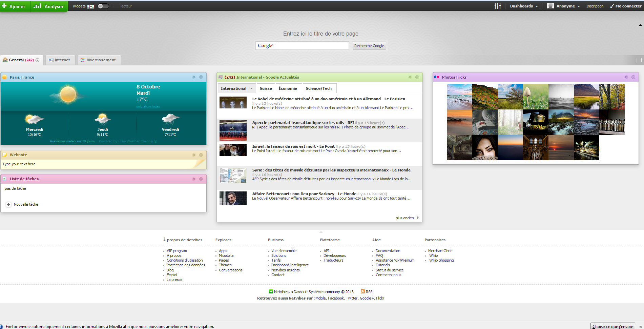Click the Recherche Google button
The height and width of the screenshot is (329, 644).
(x=369, y=46)
